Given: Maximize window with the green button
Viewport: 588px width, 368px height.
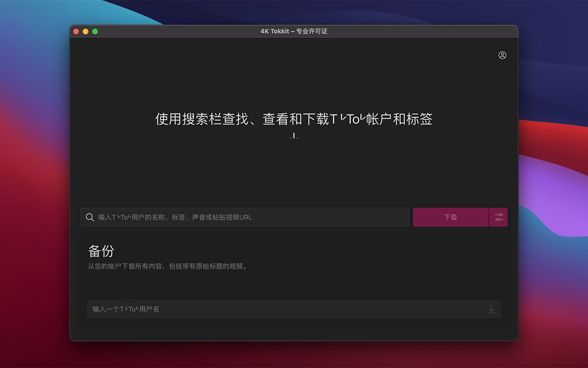Looking at the screenshot, I should (x=95, y=31).
